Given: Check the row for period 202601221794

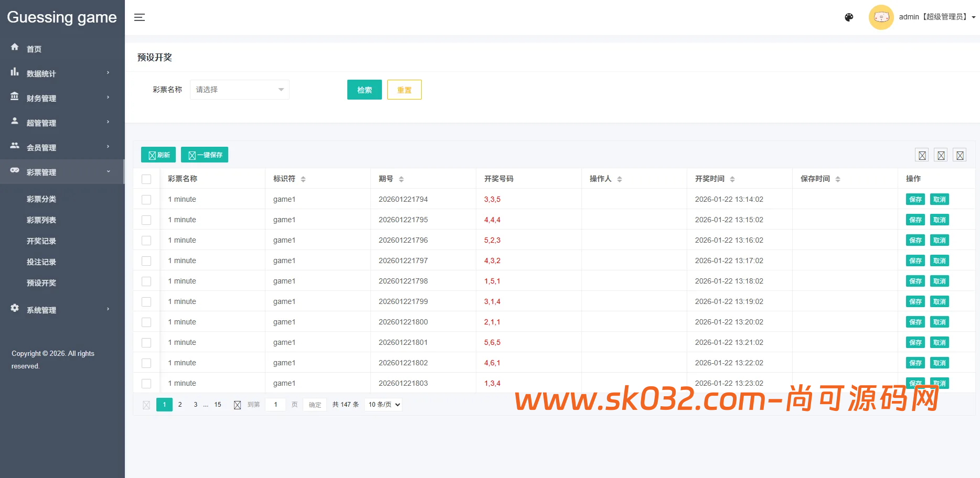Looking at the screenshot, I should pyautogui.click(x=146, y=200).
